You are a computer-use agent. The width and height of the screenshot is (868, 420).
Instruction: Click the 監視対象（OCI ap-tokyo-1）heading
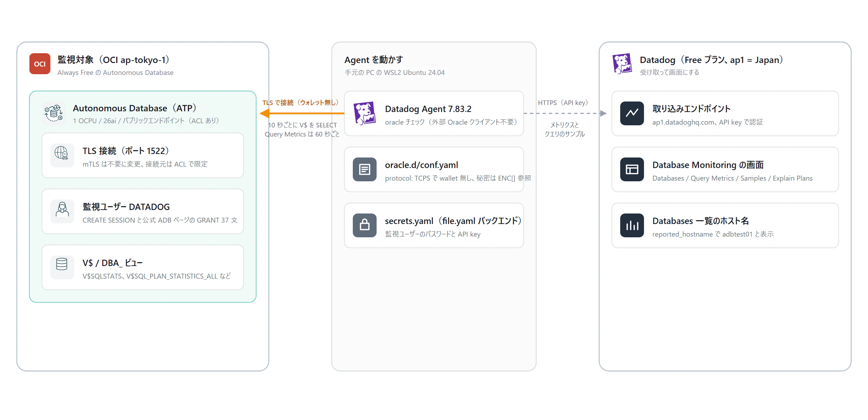[114, 60]
